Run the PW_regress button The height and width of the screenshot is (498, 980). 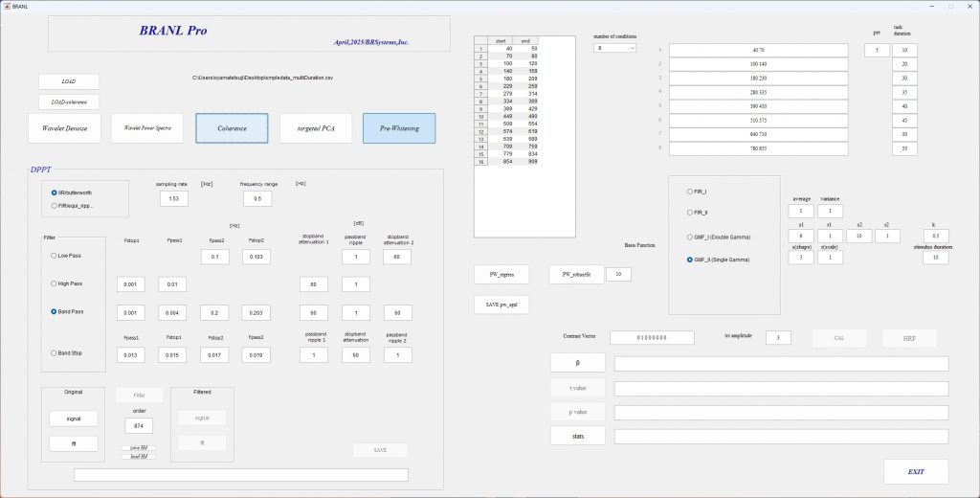(501, 274)
